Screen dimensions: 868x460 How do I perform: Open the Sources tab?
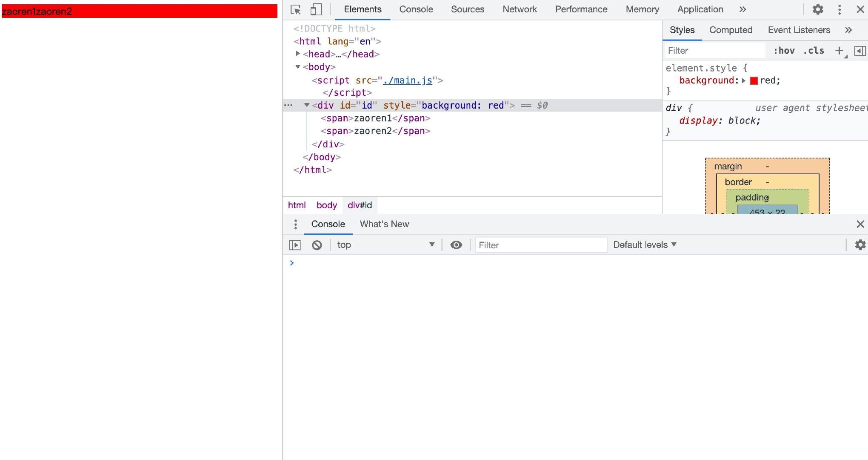(468, 9)
